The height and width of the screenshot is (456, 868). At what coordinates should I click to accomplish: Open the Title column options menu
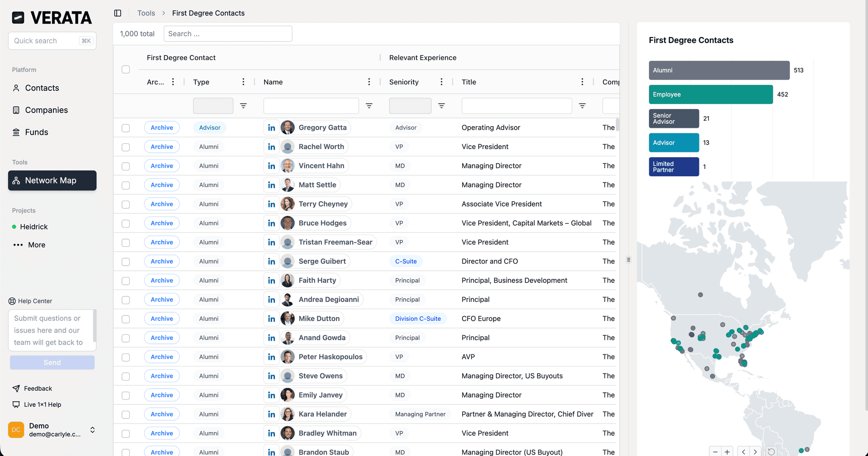[x=582, y=82]
